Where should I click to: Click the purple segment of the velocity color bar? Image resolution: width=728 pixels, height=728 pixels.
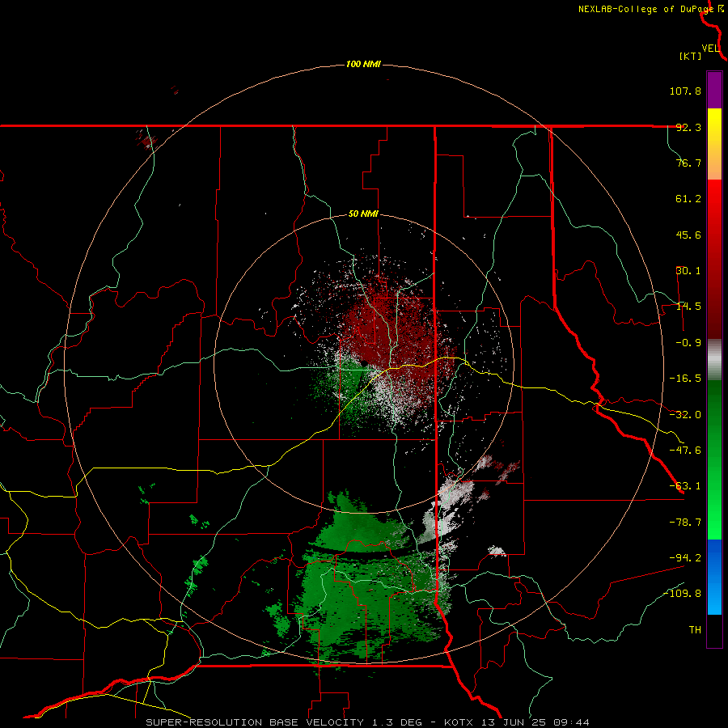(714, 90)
